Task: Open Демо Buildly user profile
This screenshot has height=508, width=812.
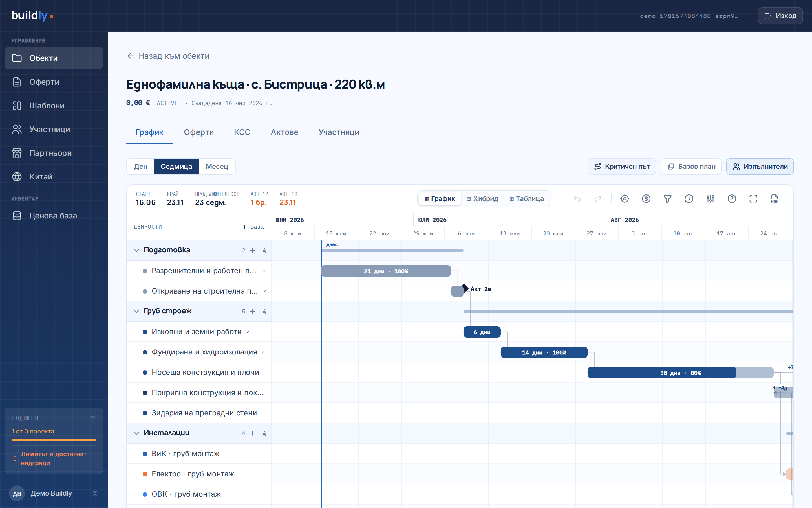Action: coord(51,494)
